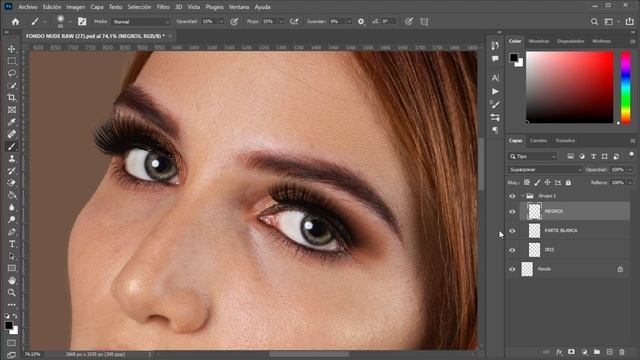Open the brush preset picker arrow
This screenshot has height=360, width=640.
[70, 22]
